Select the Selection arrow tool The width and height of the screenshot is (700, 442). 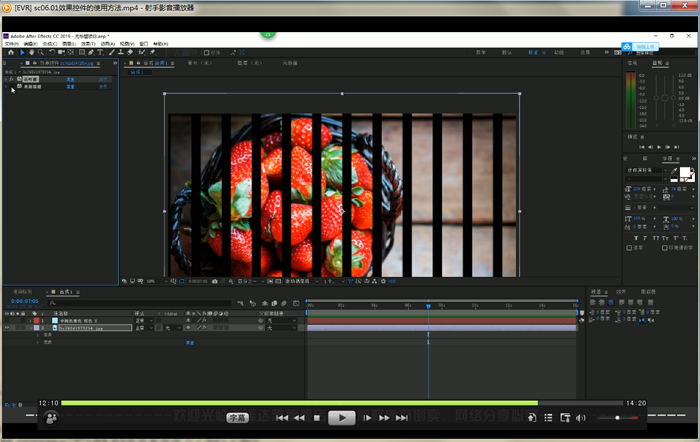pos(22,53)
